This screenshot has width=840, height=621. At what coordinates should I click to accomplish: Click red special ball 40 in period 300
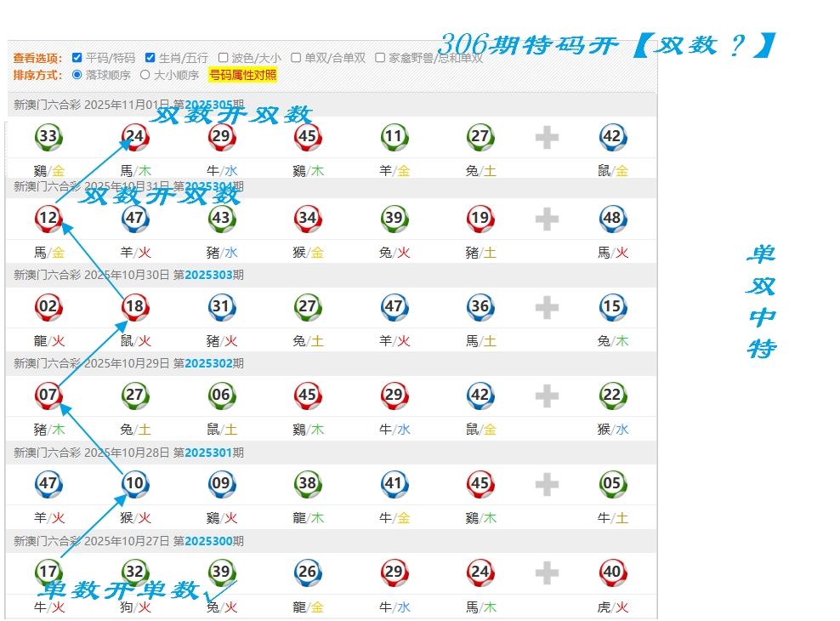tap(612, 573)
